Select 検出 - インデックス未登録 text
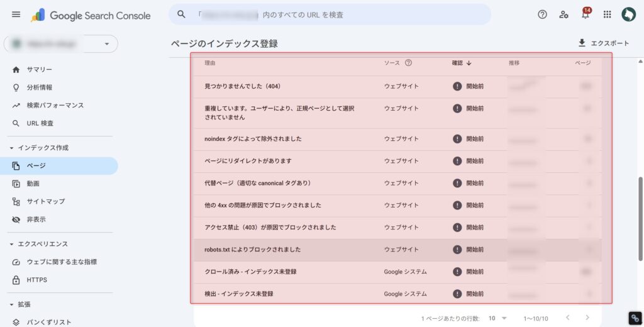Image resolution: width=644 pixels, height=327 pixels. tap(238, 294)
